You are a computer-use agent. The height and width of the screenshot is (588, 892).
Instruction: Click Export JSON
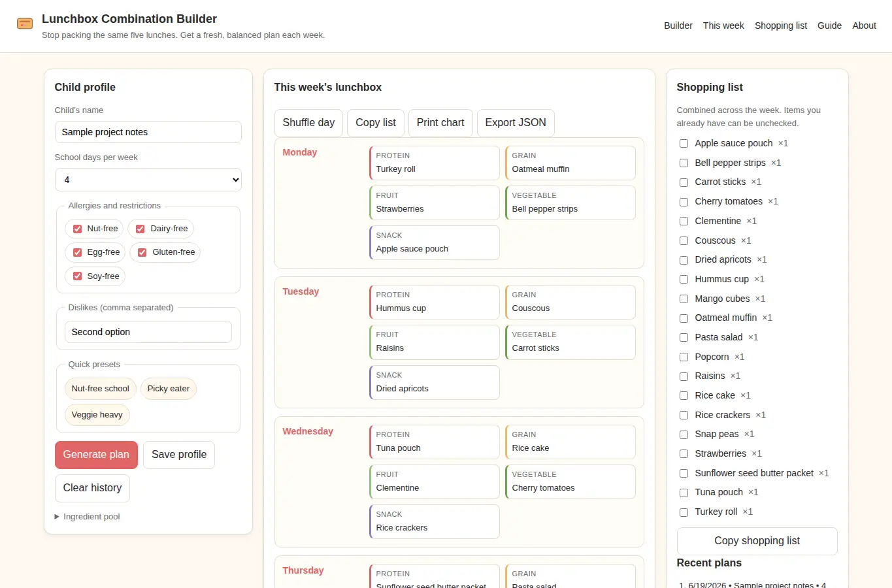pyautogui.click(x=516, y=123)
